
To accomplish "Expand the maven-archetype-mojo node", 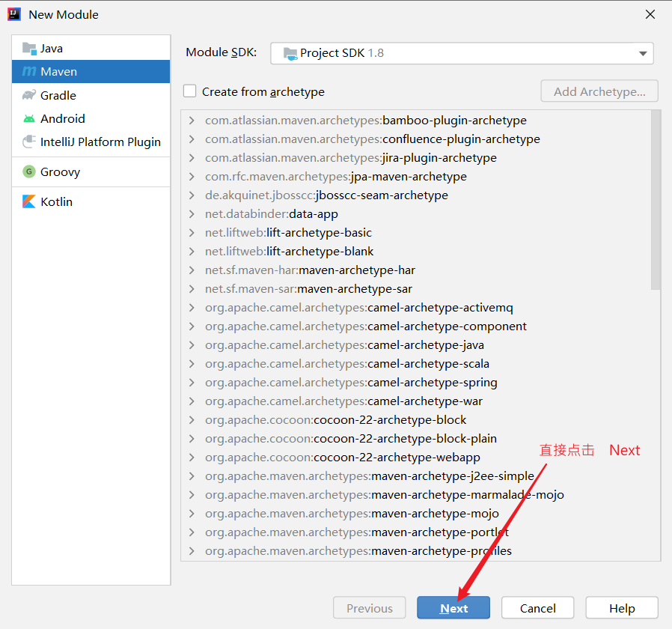I will 192,514.
